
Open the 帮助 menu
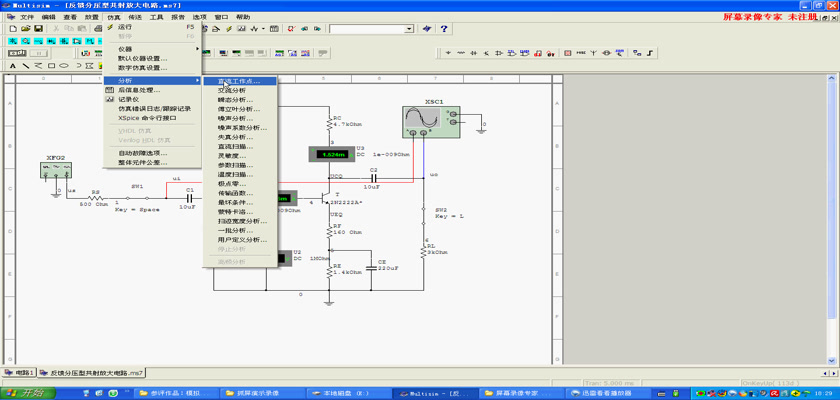(243, 17)
